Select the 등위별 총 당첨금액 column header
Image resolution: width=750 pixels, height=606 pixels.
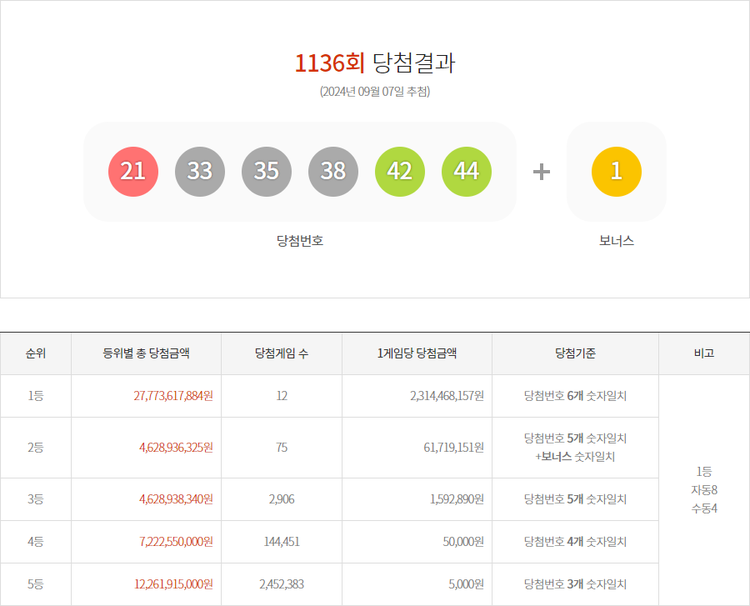tap(146, 353)
